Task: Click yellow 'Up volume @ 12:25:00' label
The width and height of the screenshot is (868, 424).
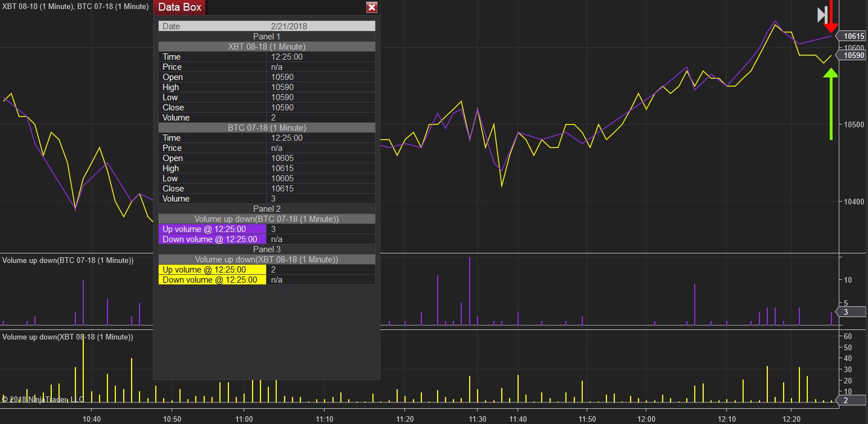Action: (212, 269)
